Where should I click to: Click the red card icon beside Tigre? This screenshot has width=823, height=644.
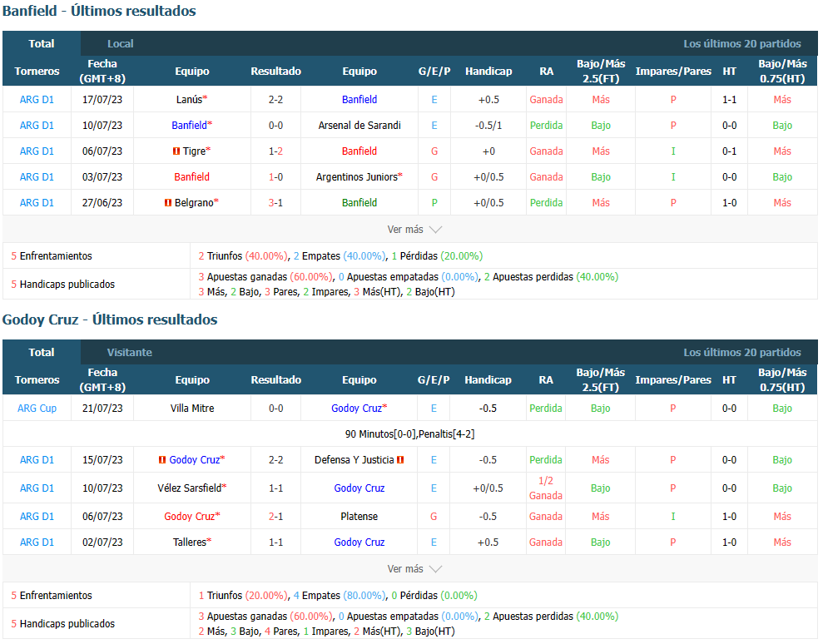pos(176,151)
